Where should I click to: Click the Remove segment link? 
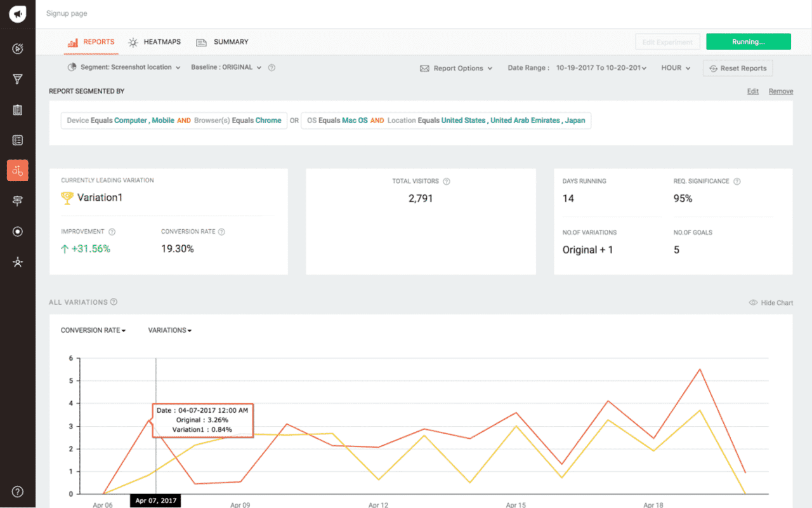(780, 91)
